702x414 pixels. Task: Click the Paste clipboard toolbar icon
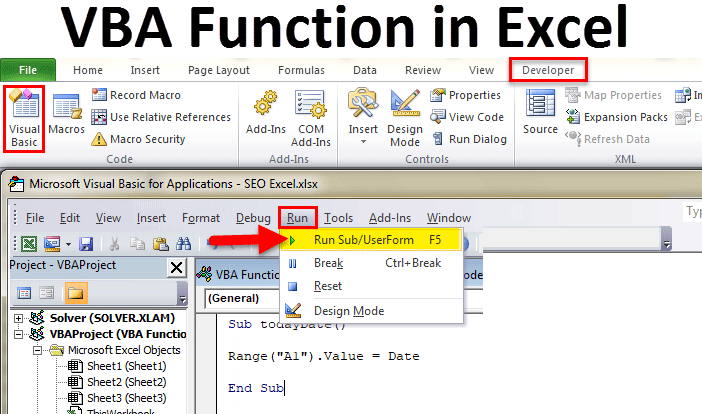[x=161, y=244]
